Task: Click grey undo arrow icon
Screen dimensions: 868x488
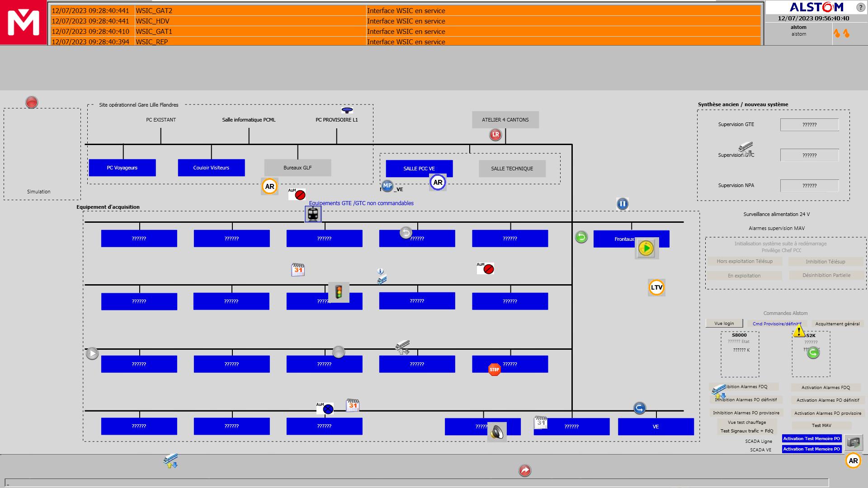Action: click(406, 232)
